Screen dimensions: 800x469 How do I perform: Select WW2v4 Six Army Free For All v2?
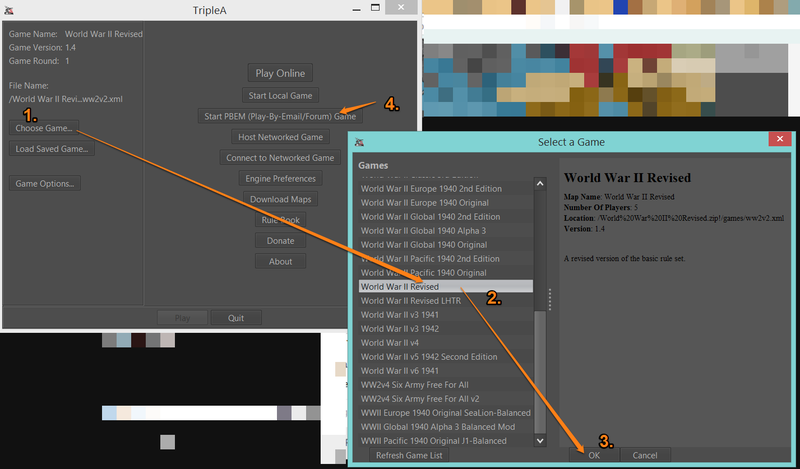446,399
